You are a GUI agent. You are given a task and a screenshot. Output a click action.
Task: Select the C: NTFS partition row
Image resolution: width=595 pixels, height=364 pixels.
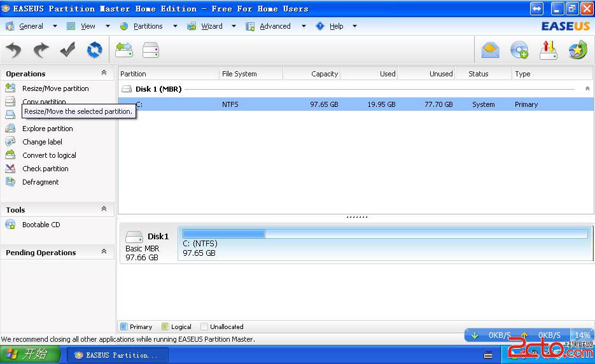click(x=356, y=104)
